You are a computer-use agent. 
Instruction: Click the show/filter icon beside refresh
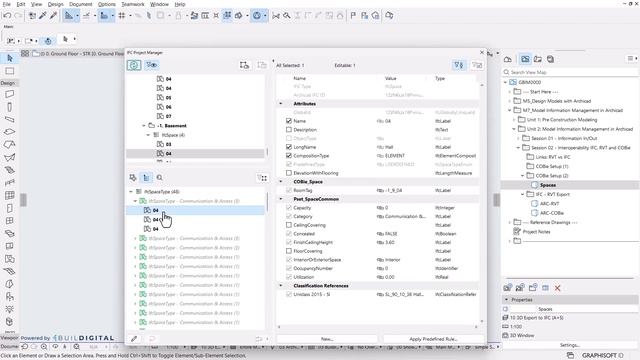(x=152, y=65)
